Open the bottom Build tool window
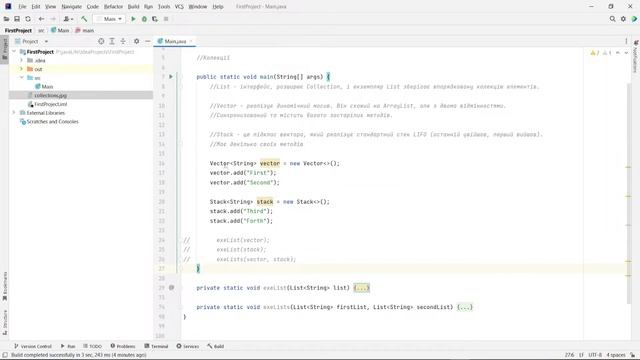This screenshot has width=640, height=360. click(216, 346)
